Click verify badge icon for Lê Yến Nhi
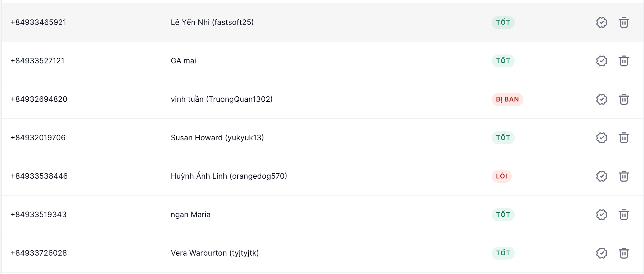Image resolution: width=644 pixels, height=274 pixels. [x=602, y=22]
